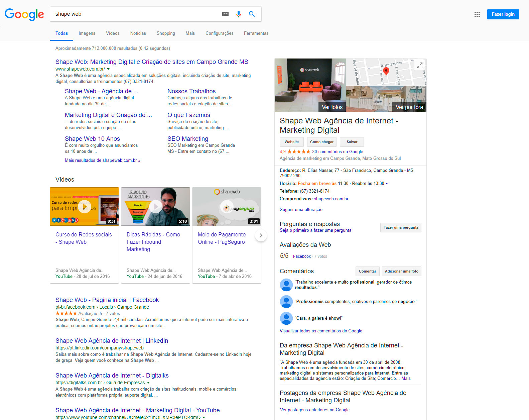Switch to the Vídeos tab
This screenshot has width=529, height=420.
point(113,33)
